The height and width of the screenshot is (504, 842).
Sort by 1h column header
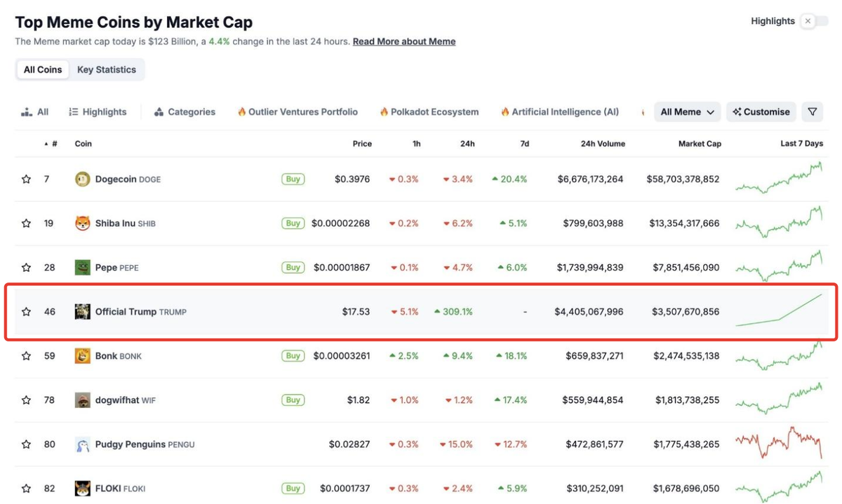pyautogui.click(x=416, y=144)
